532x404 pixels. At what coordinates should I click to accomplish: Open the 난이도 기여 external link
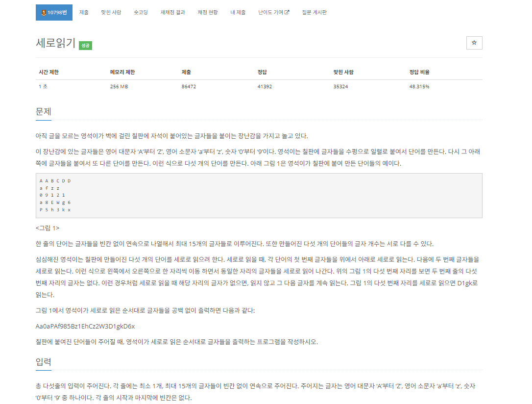point(273,13)
